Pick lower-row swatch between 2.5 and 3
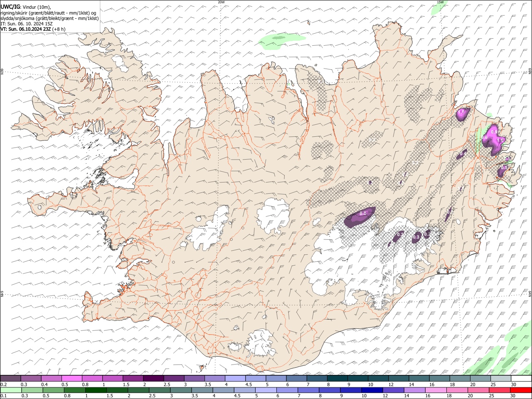 point(159,390)
